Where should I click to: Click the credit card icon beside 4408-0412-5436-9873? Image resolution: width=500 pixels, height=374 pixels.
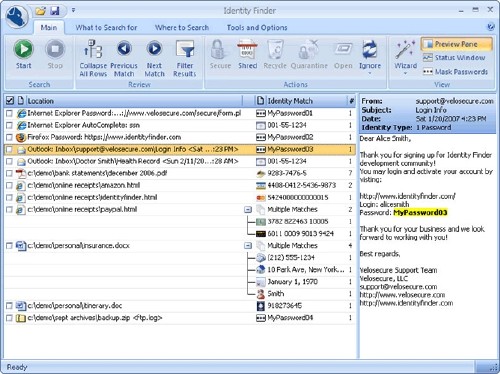260,185
